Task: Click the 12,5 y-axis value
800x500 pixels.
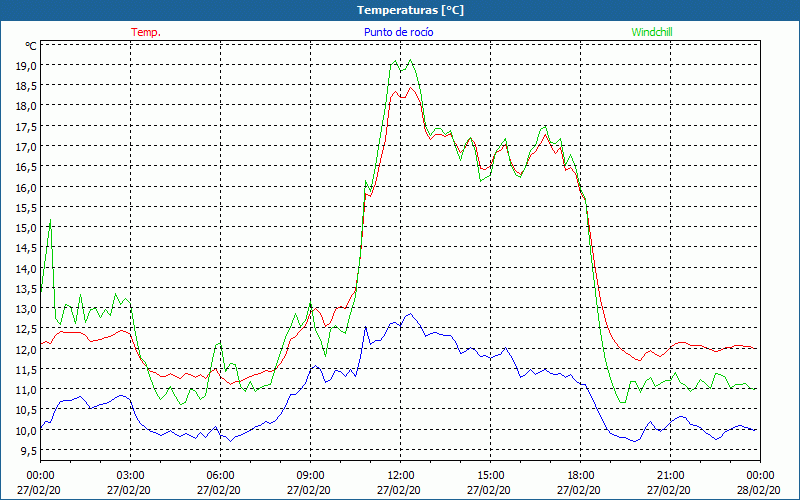Action: coord(27,329)
